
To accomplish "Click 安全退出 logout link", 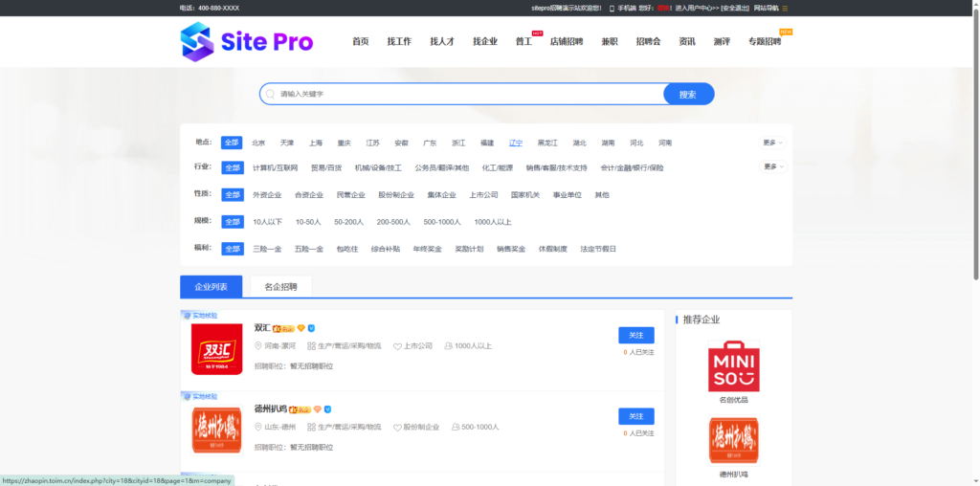I will click(x=735, y=8).
